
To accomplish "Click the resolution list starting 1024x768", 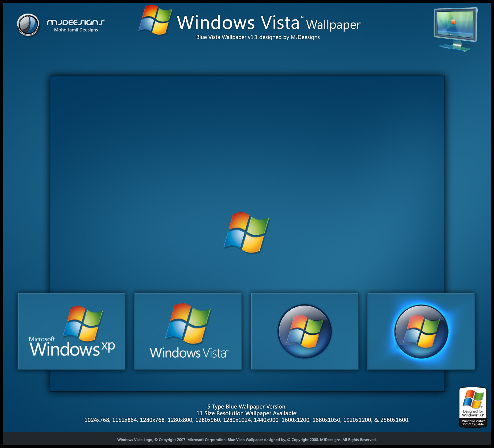I will [x=247, y=420].
